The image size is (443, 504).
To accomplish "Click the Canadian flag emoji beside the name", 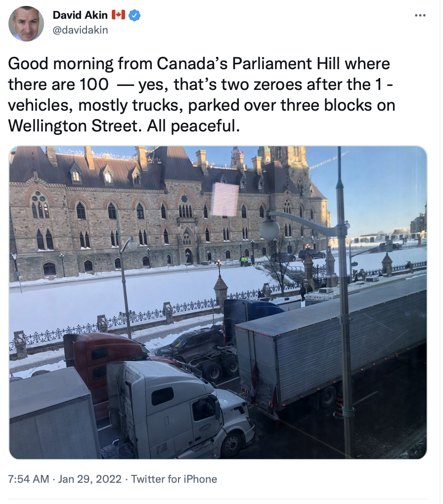I will click(118, 15).
